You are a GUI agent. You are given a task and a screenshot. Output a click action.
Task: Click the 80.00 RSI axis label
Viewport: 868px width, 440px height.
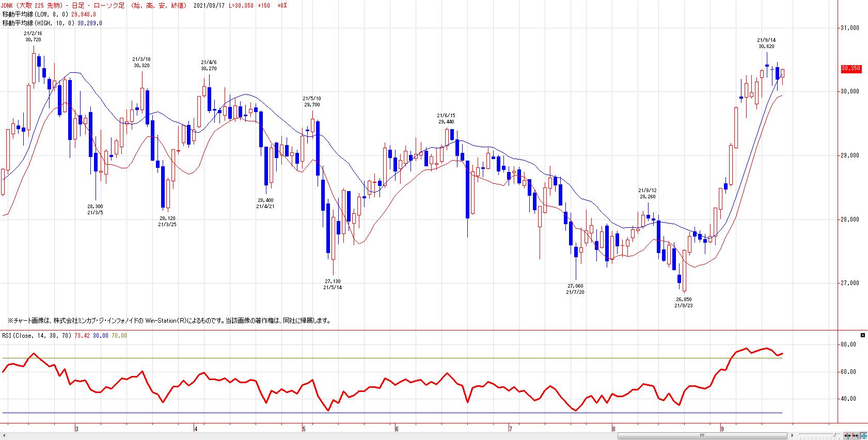[x=848, y=344]
